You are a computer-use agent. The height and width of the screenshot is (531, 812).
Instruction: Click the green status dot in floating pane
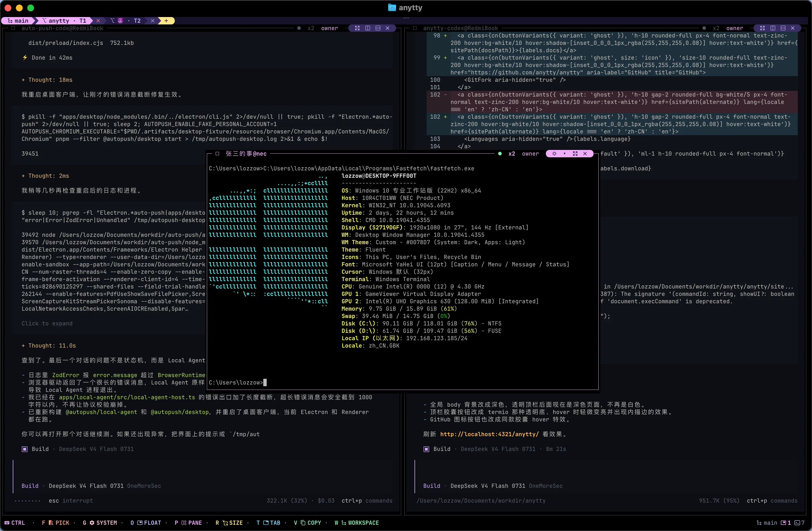(x=500, y=154)
